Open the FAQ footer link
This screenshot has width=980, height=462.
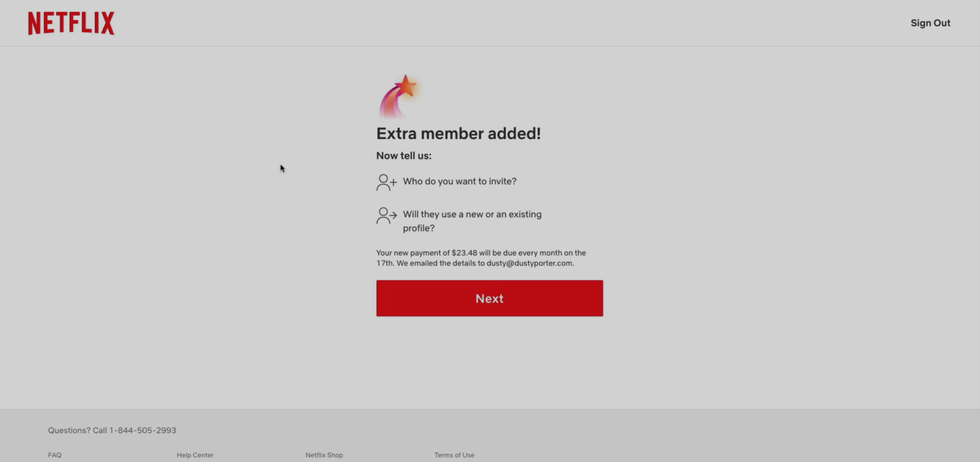[x=55, y=455]
